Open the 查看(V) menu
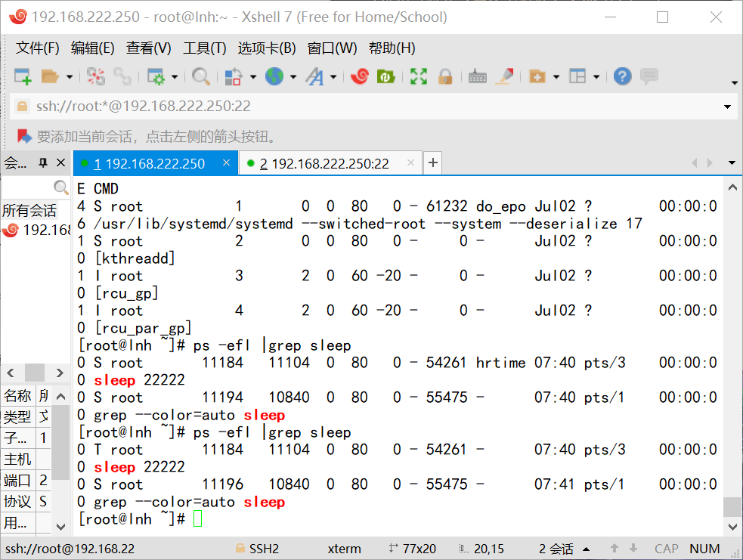 tap(149, 48)
